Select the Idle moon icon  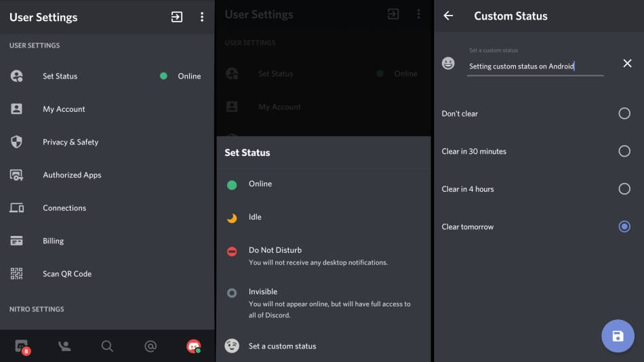(232, 218)
